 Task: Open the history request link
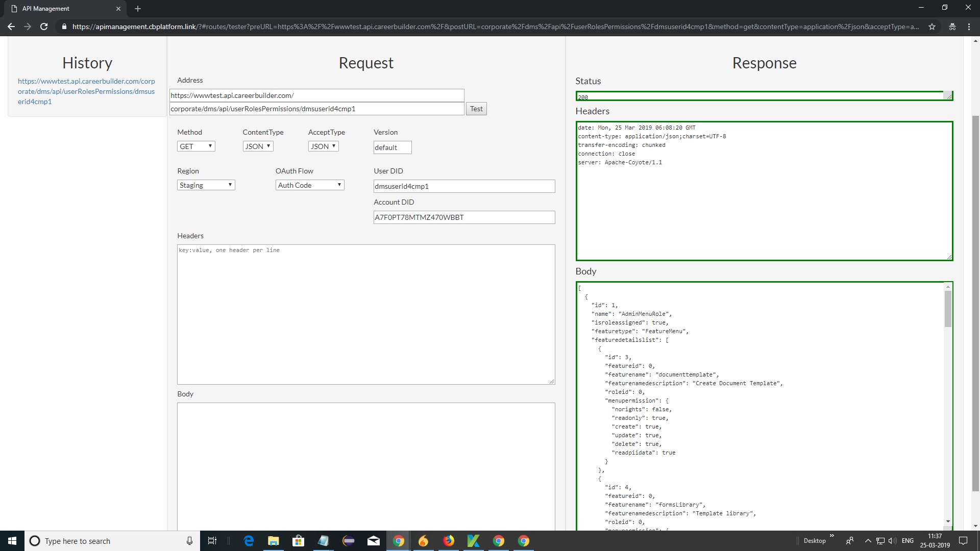[86, 91]
